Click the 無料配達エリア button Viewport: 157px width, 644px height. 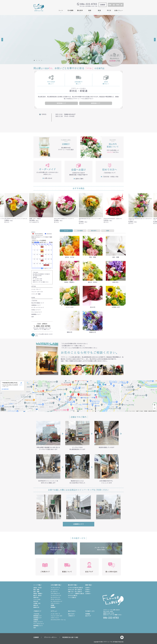coord(61,103)
